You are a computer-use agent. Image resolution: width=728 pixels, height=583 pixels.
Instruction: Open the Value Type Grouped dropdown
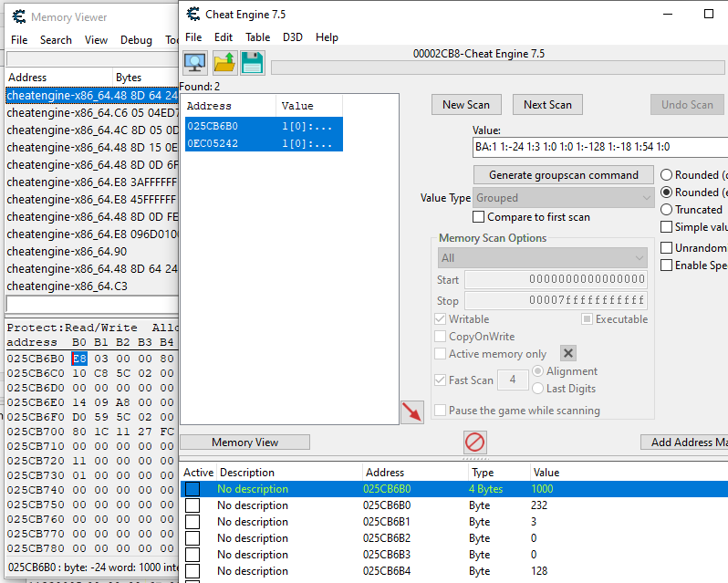point(563,198)
